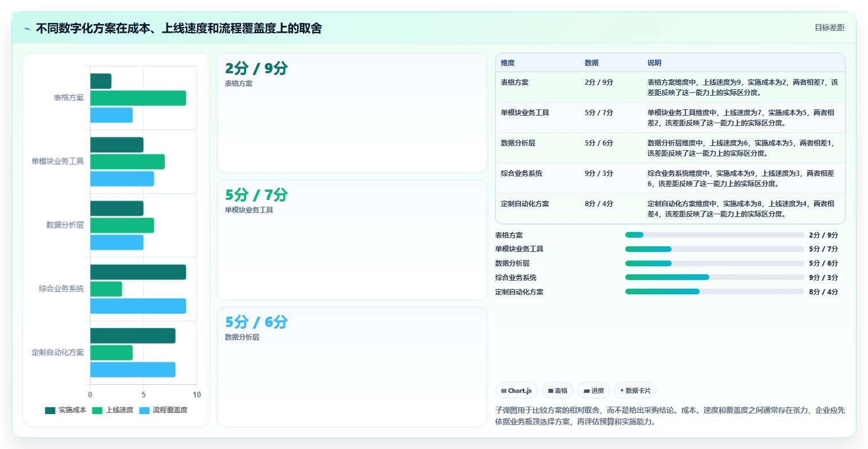Image resolution: width=868 pixels, height=449 pixels.
Task: Toggle the 流程覆盖度 legend swatch
Action: (x=144, y=410)
